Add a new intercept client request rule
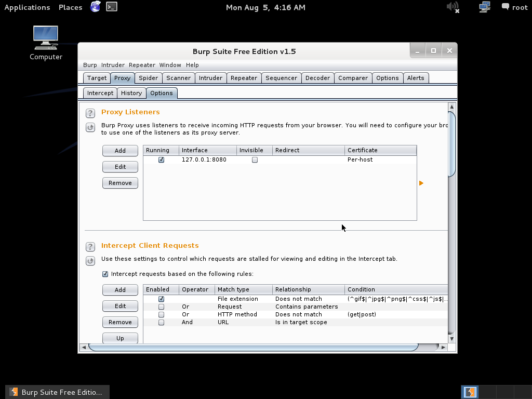 (120, 290)
